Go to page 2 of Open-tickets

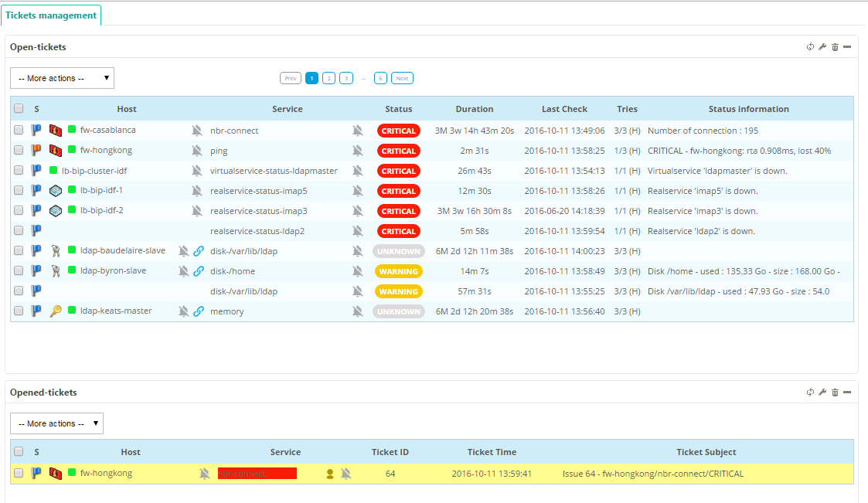point(328,78)
